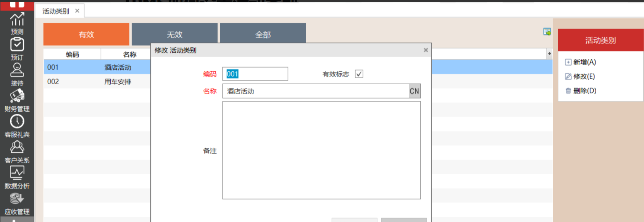Open the 应收管理 receivables module
Viewport: 644px width, 222px height.
tap(17, 203)
